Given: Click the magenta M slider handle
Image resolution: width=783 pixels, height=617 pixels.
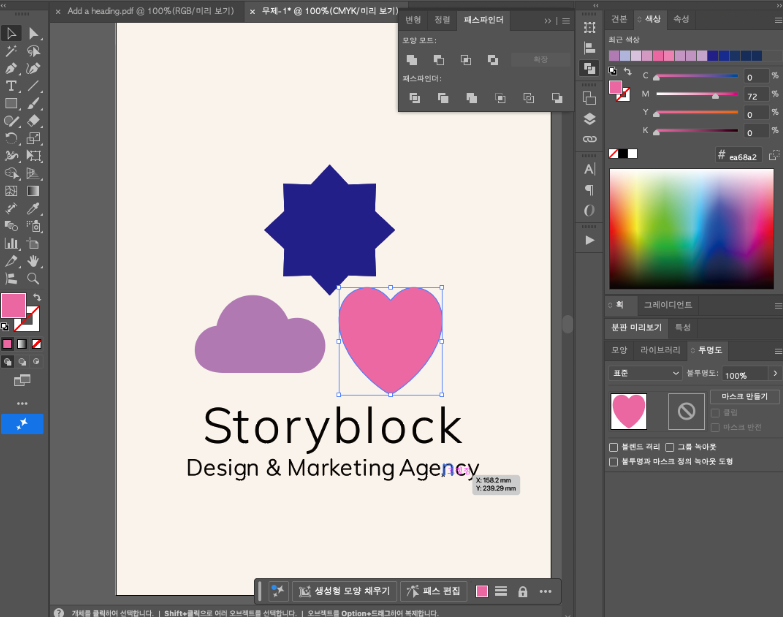Looking at the screenshot, I should (x=715, y=96).
